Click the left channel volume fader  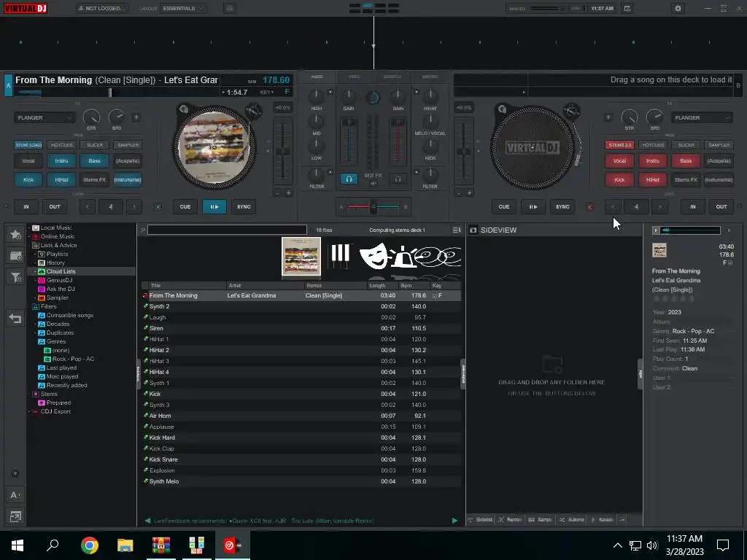[x=349, y=142]
